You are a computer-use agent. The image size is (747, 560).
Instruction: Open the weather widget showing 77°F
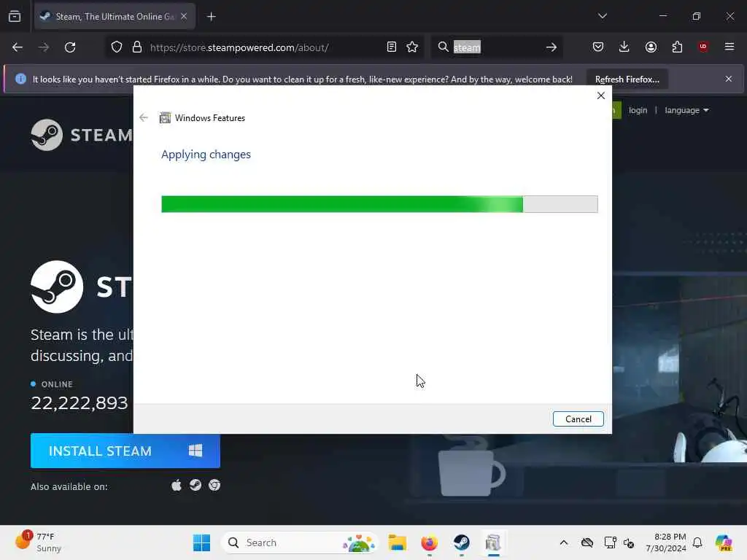pyautogui.click(x=38, y=542)
